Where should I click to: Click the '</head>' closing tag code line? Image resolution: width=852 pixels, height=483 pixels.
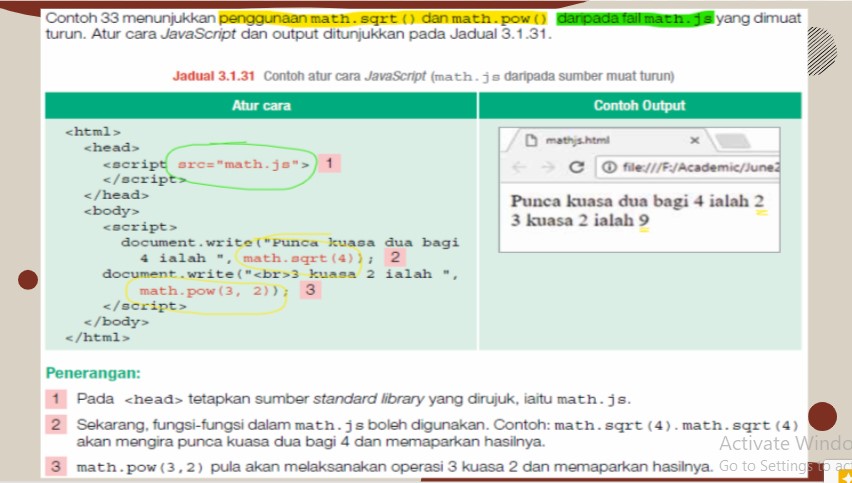tap(116, 195)
